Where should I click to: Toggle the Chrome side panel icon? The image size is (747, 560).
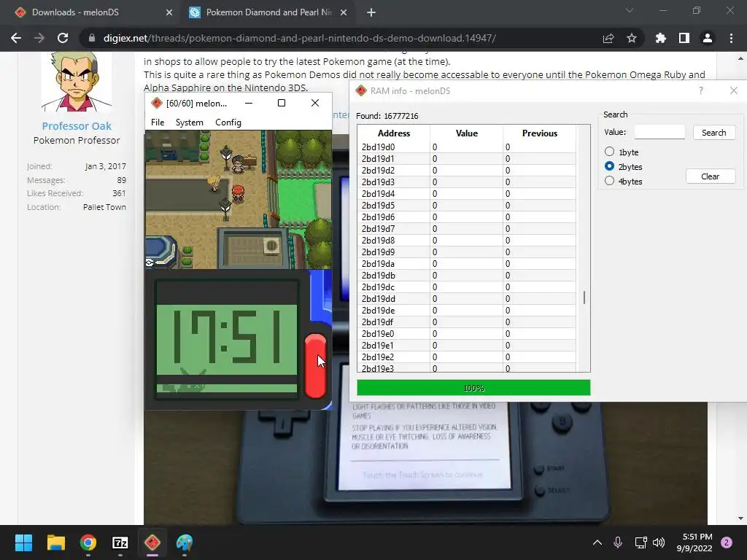click(x=684, y=38)
